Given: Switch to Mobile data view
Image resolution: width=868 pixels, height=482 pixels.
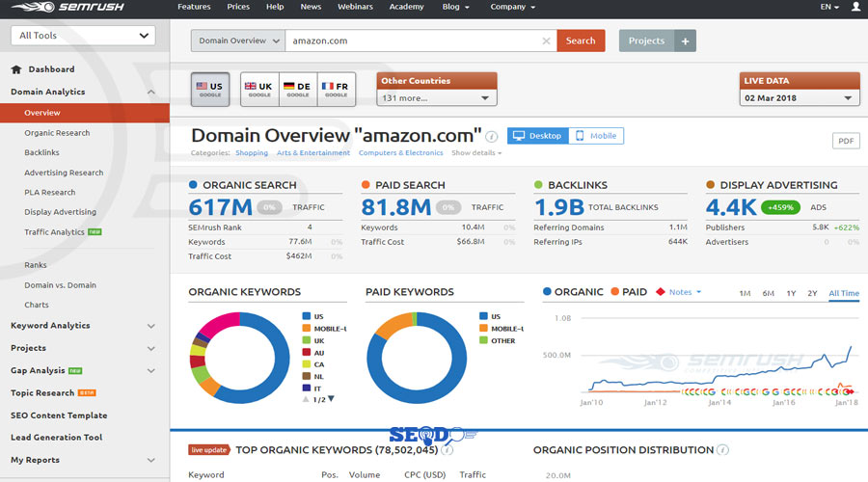Looking at the screenshot, I should pyautogui.click(x=596, y=136).
